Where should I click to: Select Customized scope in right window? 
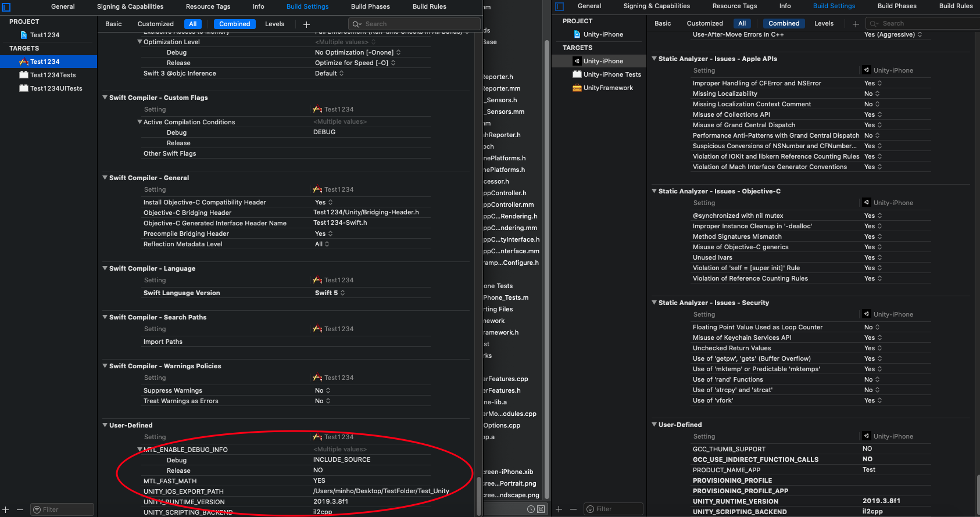tap(705, 23)
